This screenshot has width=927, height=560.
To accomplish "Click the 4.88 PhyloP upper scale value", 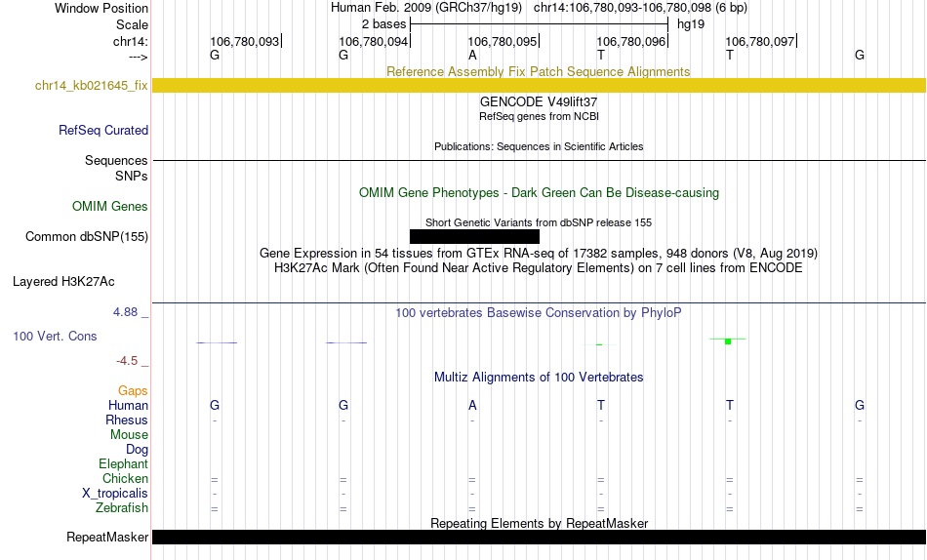I will [x=125, y=311].
